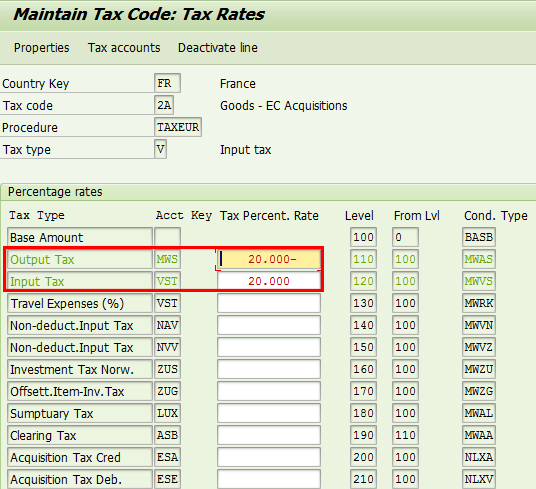Click the Acquisition Tax Cred rate field
Viewport: 536px width, 489px height.
click(x=269, y=457)
